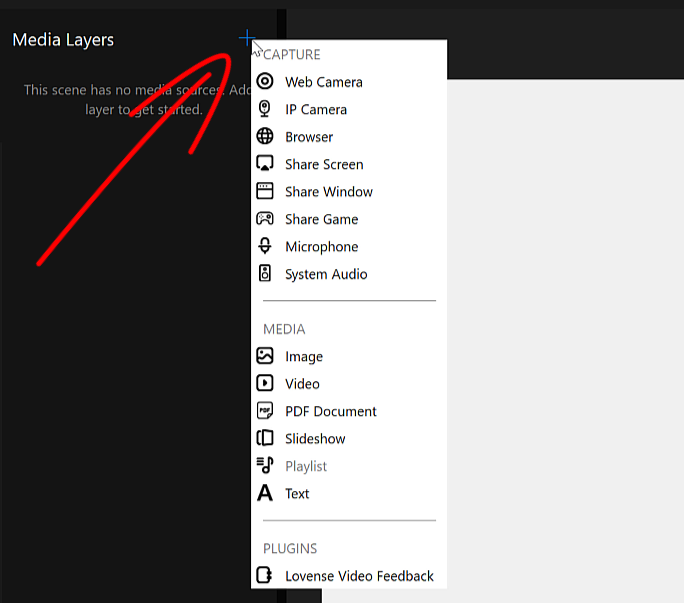Select Share Screen option

[x=349, y=164]
